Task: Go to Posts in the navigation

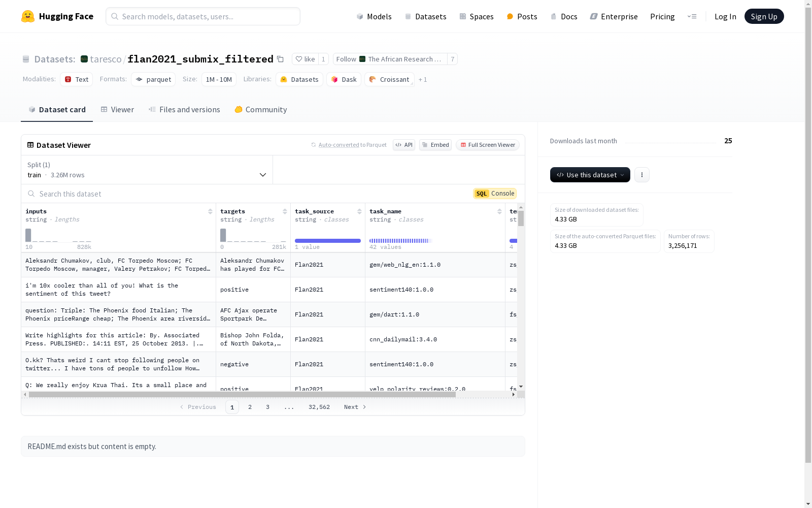Action: pyautogui.click(x=522, y=16)
